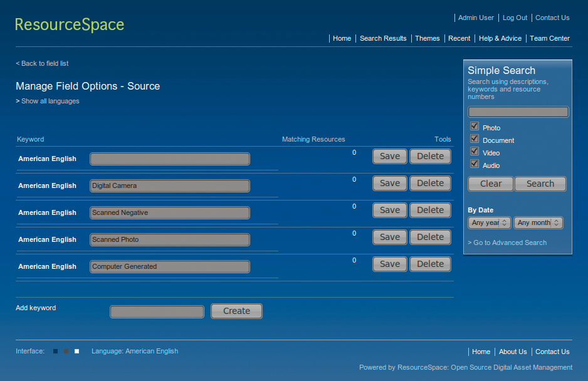Click the Matching Resources column header
Image resolution: width=588 pixels, height=381 pixels.
(313, 140)
